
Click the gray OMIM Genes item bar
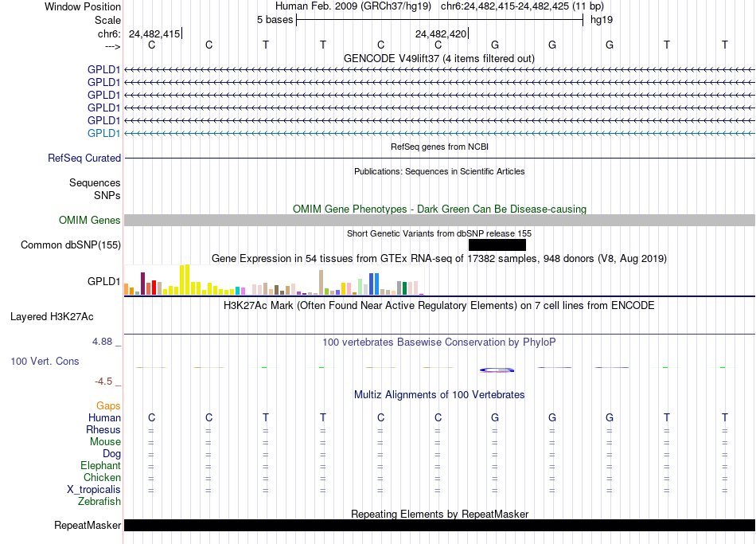click(439, 220)
